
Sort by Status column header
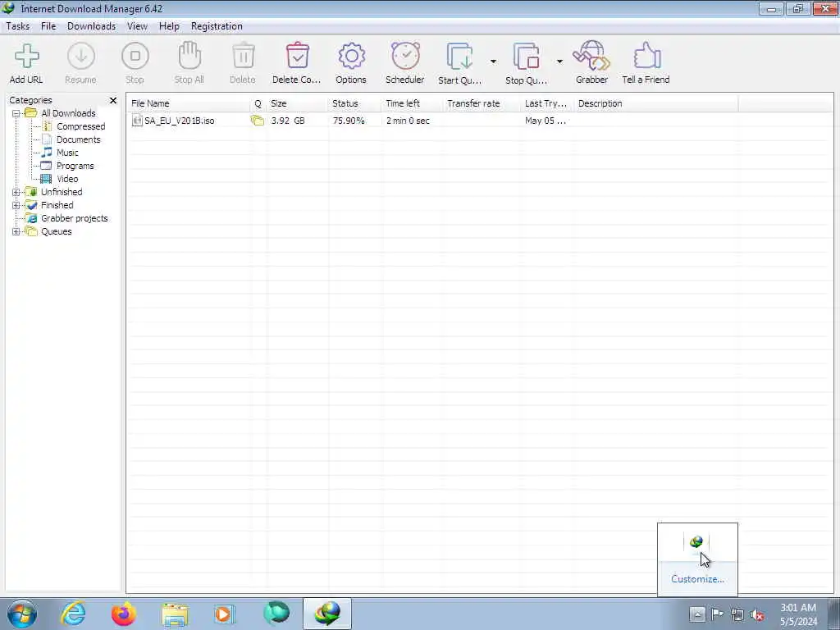(x=354, y=103)
